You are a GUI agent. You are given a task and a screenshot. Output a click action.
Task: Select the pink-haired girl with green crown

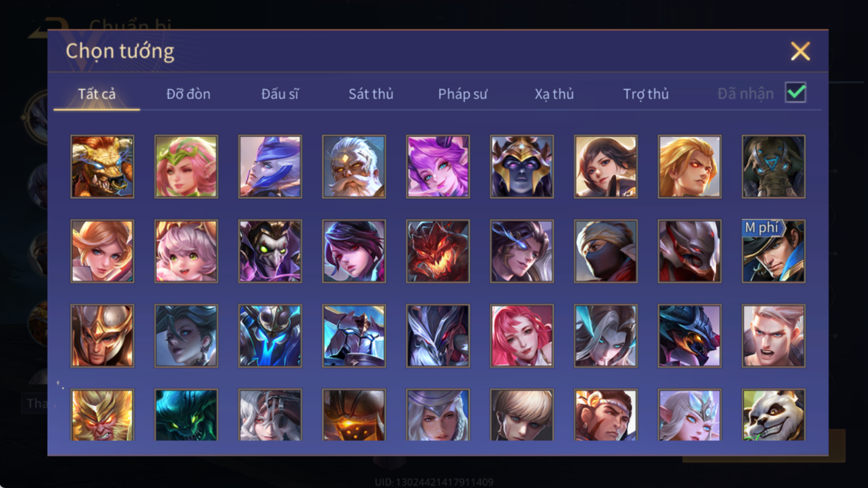(186, 167)
